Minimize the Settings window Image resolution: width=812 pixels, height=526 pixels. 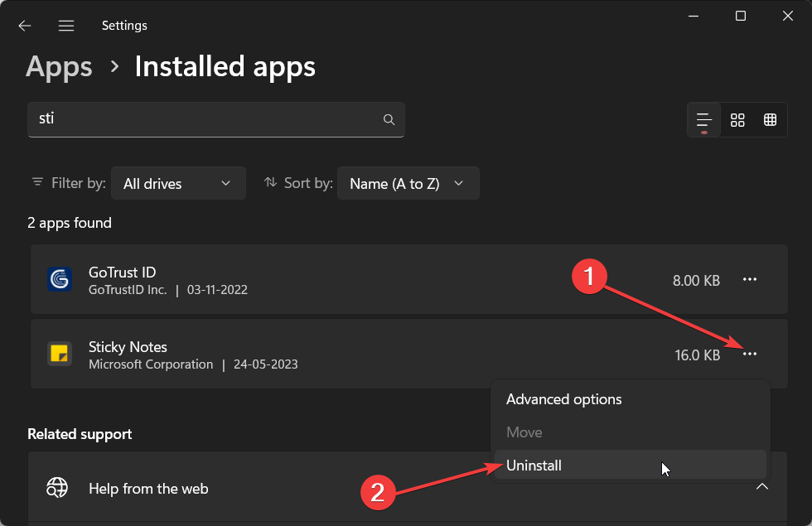point(694,16)
